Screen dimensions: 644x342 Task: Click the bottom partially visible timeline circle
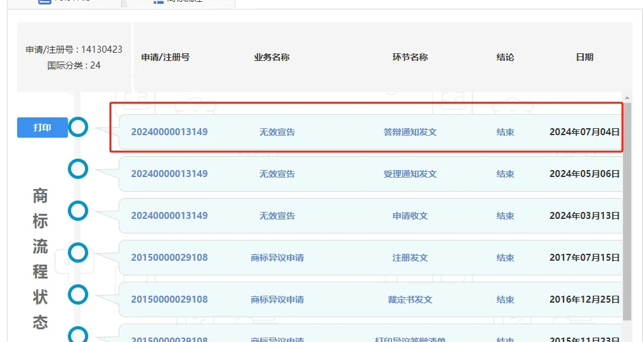(78, 336)
